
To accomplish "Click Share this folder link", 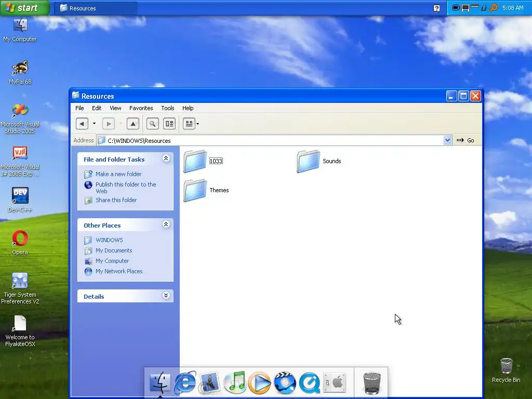I will 116,200.
